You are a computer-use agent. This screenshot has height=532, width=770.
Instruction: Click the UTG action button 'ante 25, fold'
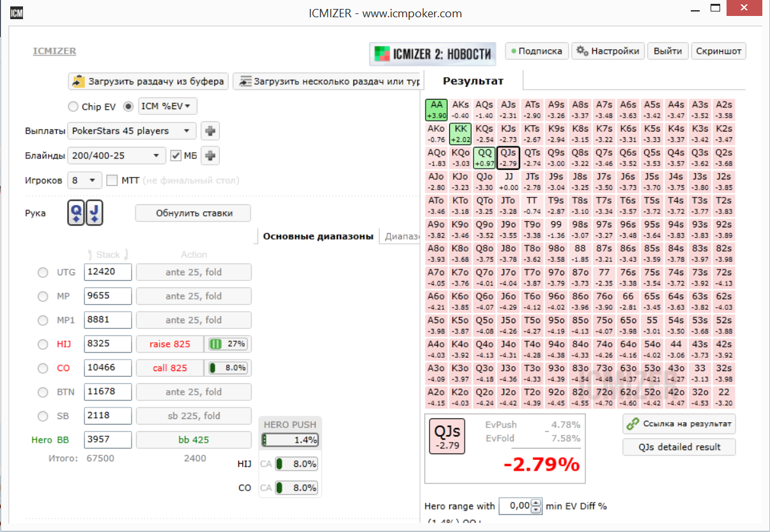point(194,273)
